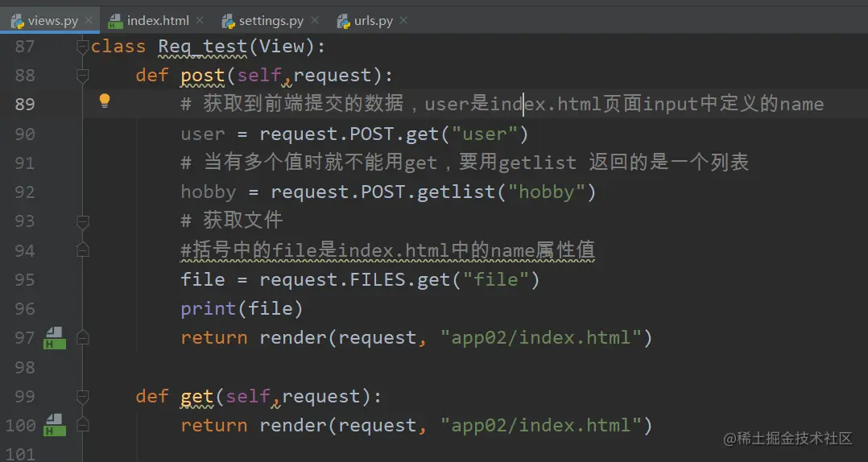Open the intention lightbulb on line 89
The image size is (868, 462).
pos(104,101)
